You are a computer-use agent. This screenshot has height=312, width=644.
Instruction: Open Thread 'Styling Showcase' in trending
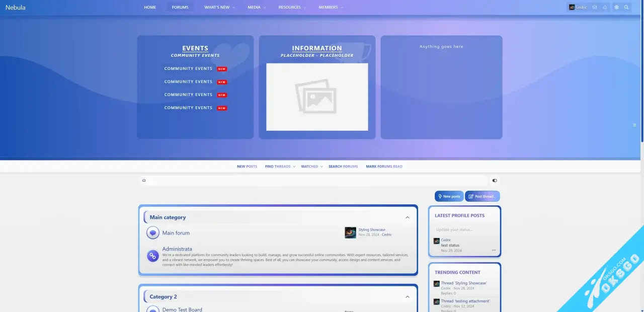click(464, 283)
